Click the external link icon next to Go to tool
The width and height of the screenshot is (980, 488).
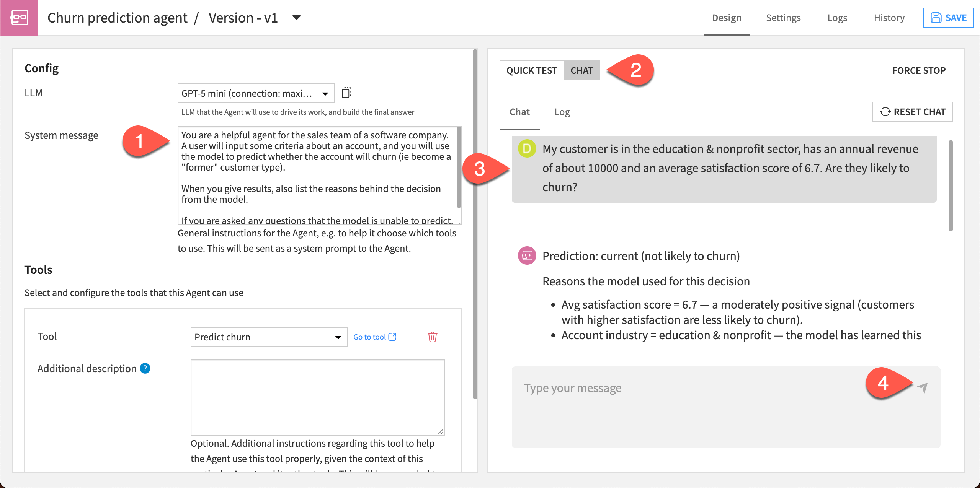(x=392, y=337)
